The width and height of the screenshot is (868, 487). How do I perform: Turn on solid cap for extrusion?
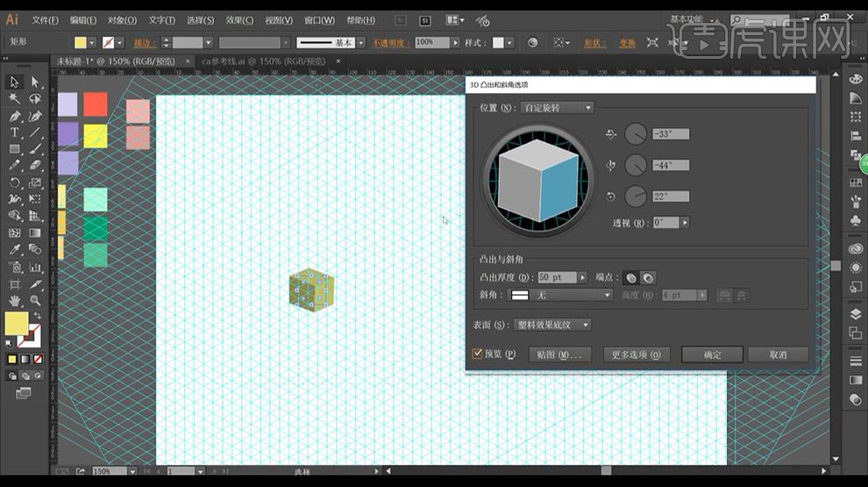(x=630, y=277)
